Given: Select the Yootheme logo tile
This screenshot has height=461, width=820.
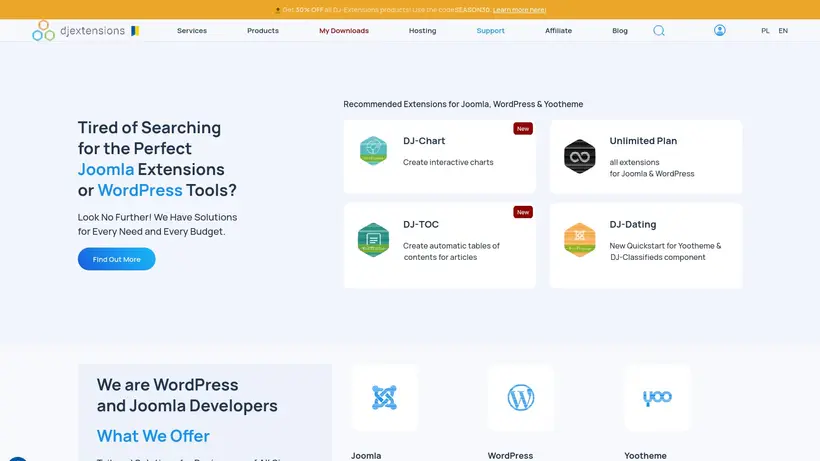Looking at the screenshot, I should click(657, 398).
